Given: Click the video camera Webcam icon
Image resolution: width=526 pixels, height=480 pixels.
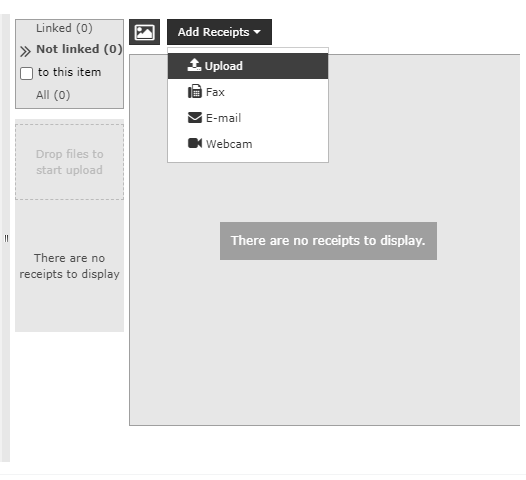Looking at the screenshot, I should (x=195, y=143).
